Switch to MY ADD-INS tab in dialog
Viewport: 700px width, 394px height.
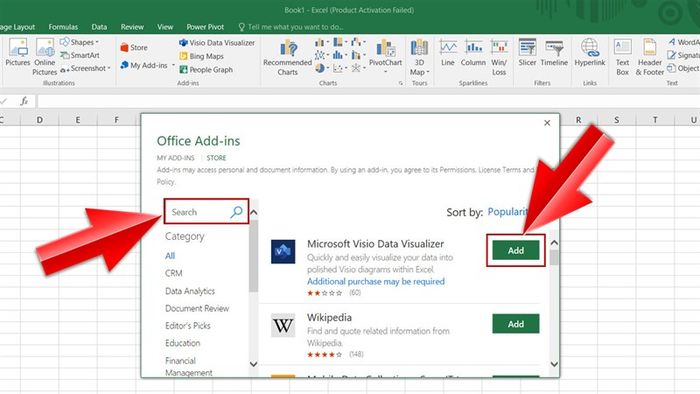pyautogui.click(x=175, y=158)
